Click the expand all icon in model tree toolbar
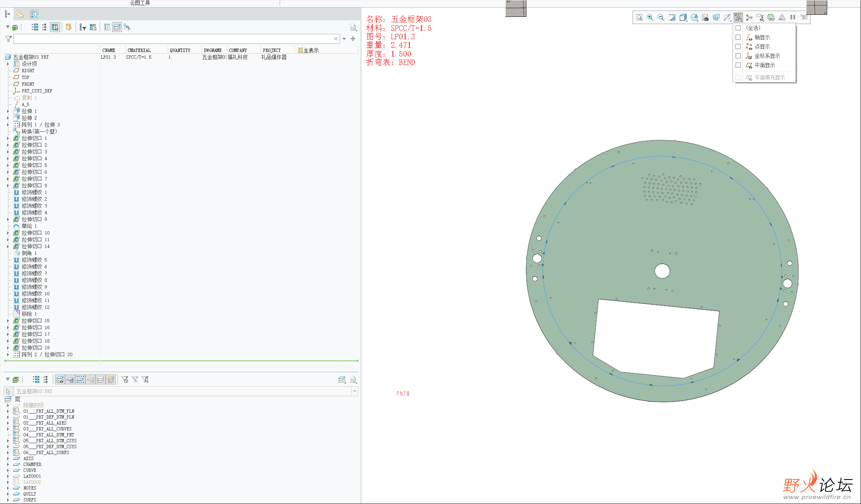 tap(35, 27)
